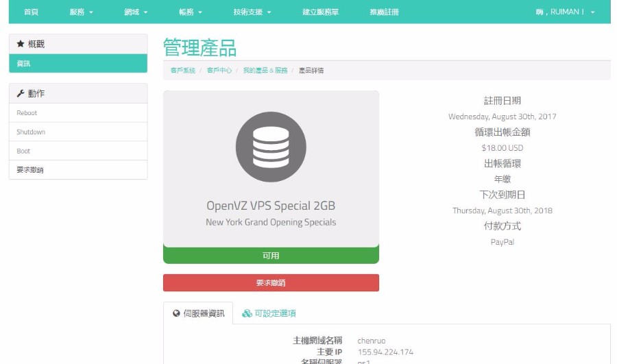Switch to the 伺服器資訊 tab
The height and width of the screenshot is (364, 617).
click(198, 313)
